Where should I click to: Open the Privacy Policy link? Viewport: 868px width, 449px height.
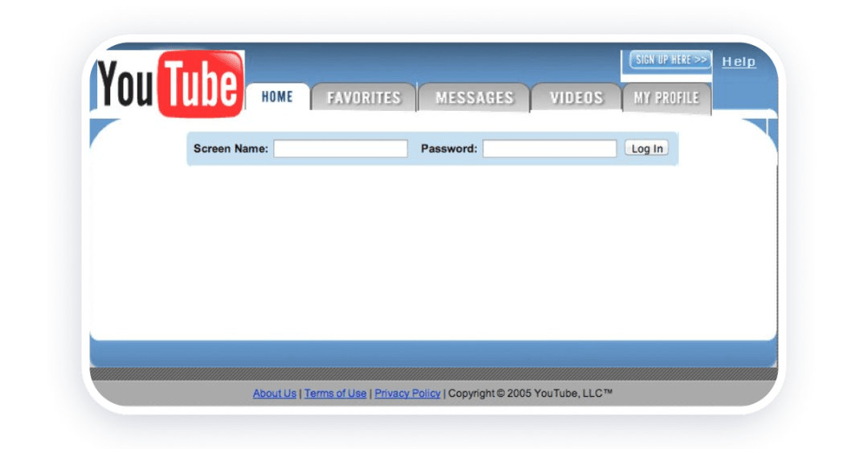tap(407, 394)
